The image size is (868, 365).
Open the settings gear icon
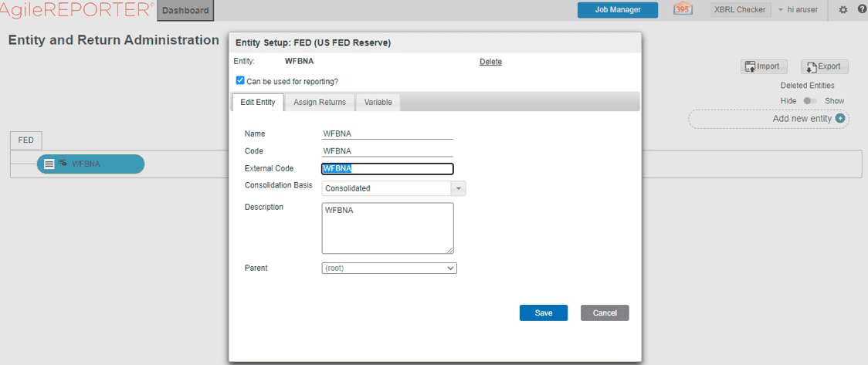[x=843, y=10]
